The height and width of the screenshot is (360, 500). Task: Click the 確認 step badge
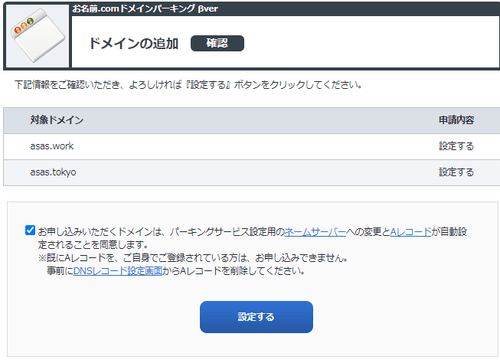(217, 43)
